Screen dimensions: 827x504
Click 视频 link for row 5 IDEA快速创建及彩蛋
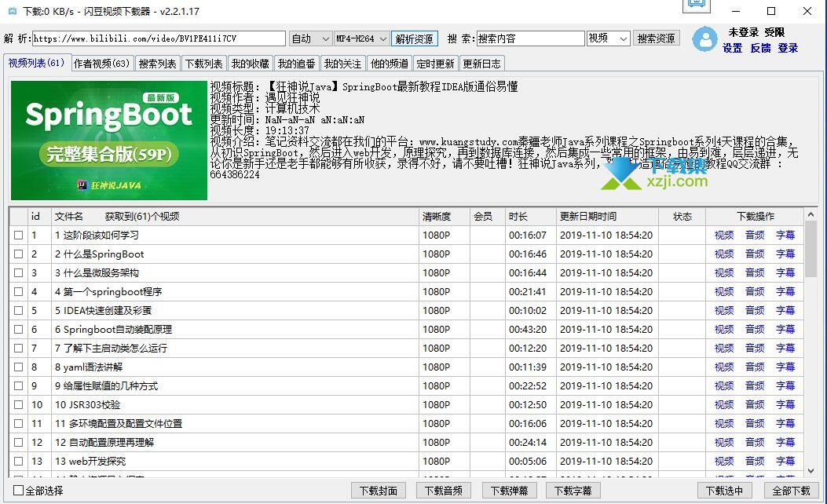(x=724, y=311)
